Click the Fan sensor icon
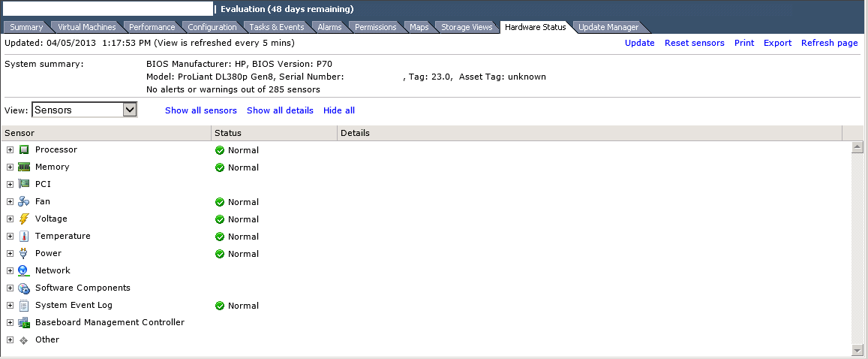868x359 pixels. [24, 202]
